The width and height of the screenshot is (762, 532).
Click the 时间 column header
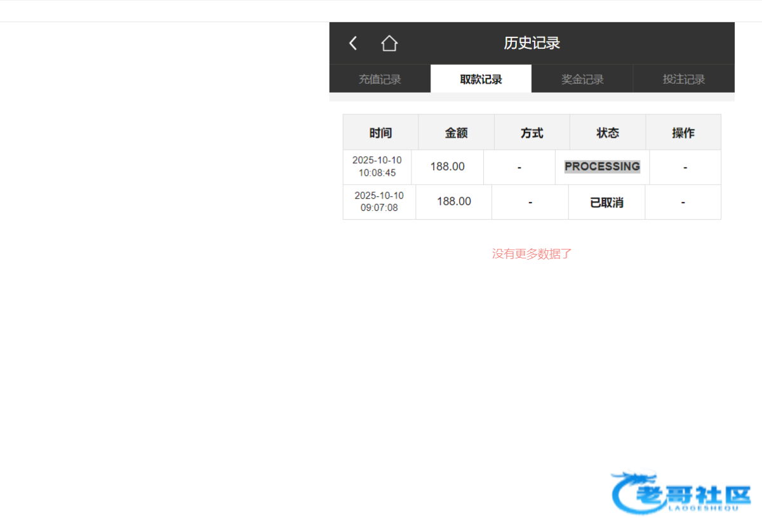click(x=380, y=133)
